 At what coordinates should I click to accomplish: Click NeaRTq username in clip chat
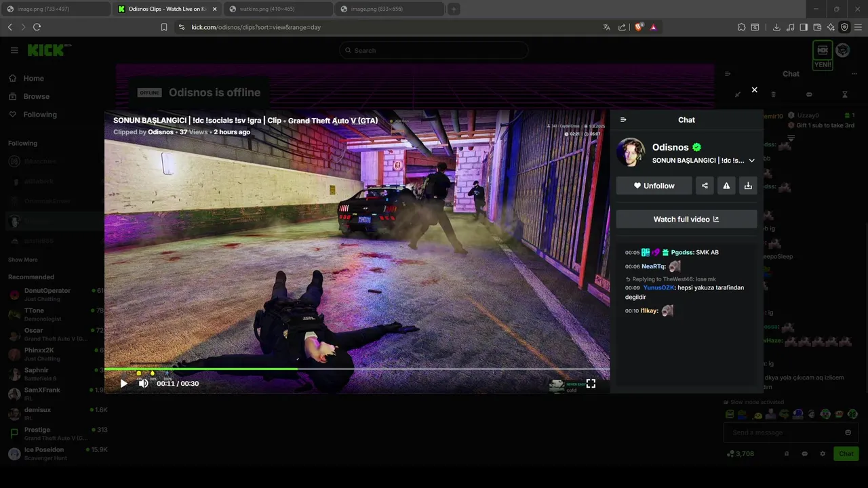tap(654, 266)
